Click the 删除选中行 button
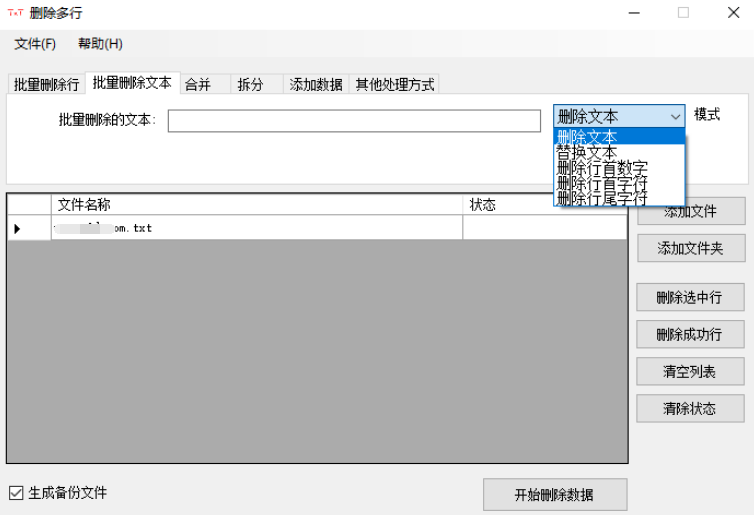754x515 pixels. click(690, 297)
